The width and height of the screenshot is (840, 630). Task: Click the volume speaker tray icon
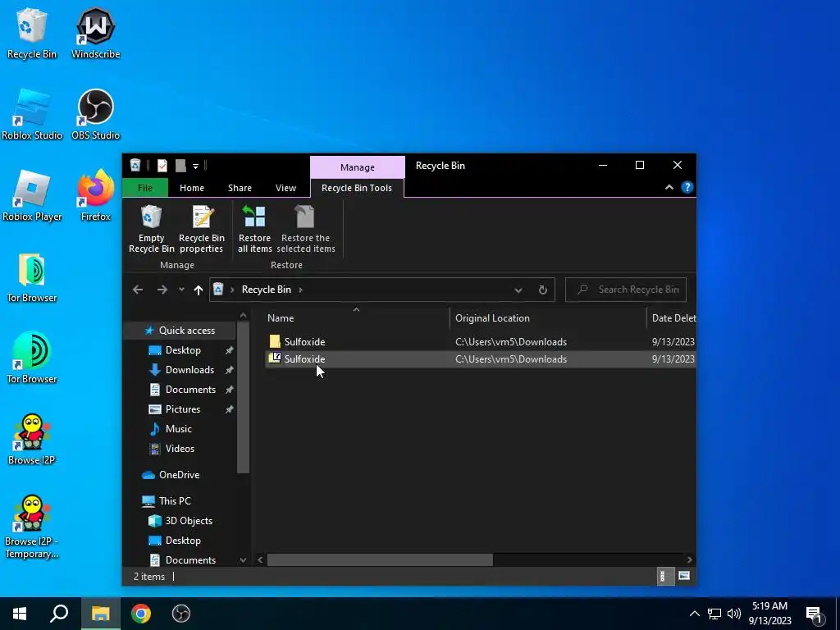[x=734, y=614]
